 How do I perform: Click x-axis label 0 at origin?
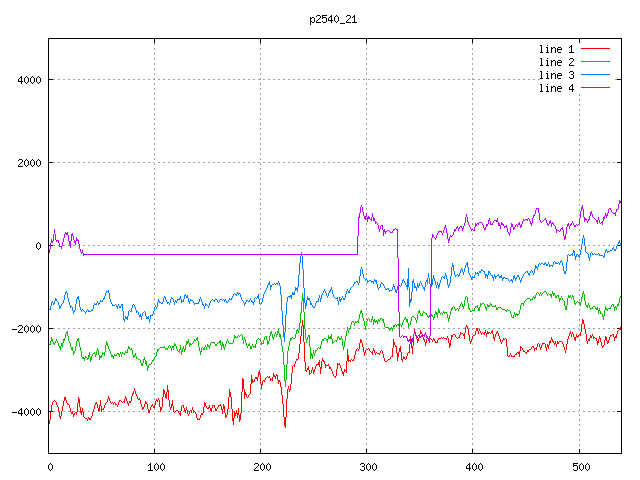[x=50, y=467]
